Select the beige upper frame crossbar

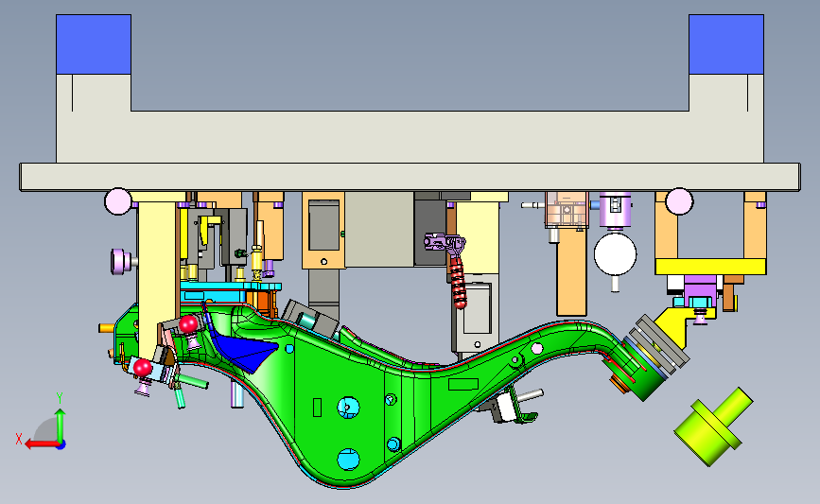point(410,137)
